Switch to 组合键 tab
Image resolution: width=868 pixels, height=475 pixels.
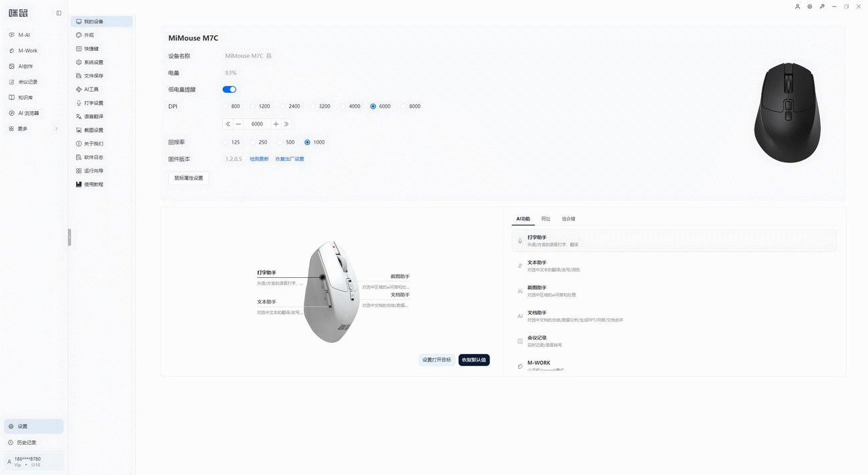tap(568, 219)
